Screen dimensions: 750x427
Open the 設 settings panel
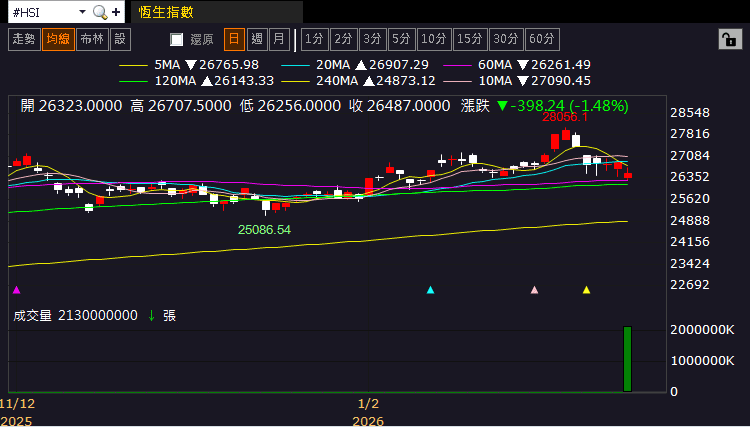point(120,39)
